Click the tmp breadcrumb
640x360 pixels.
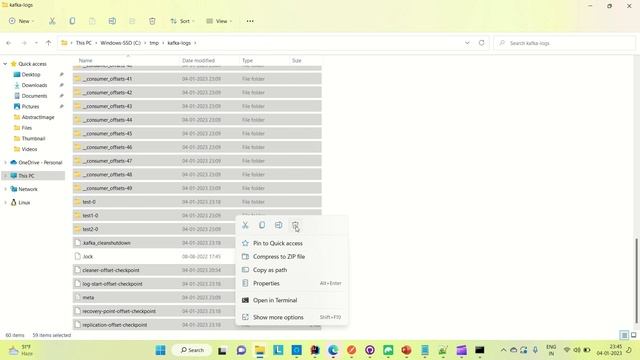[154, 43]
